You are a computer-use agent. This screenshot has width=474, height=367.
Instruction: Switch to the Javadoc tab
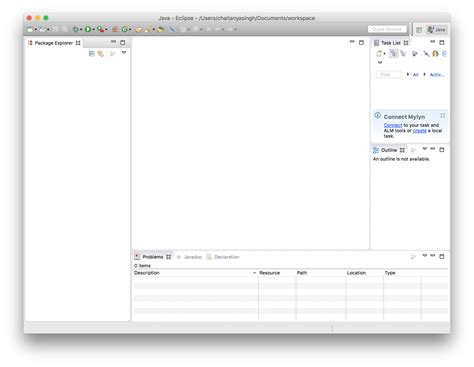[x=190, y=257]
